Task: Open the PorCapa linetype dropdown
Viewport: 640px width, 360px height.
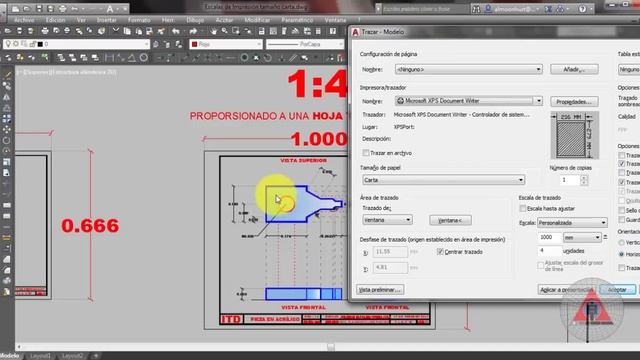Action: (x=305, y=44)
